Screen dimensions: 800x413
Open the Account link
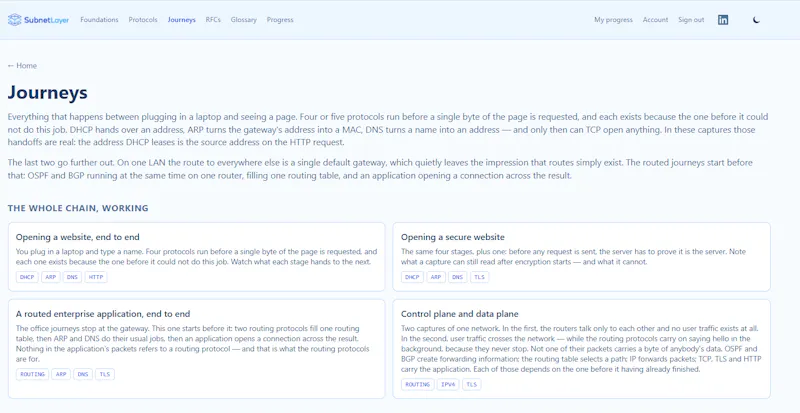[655, 20]
